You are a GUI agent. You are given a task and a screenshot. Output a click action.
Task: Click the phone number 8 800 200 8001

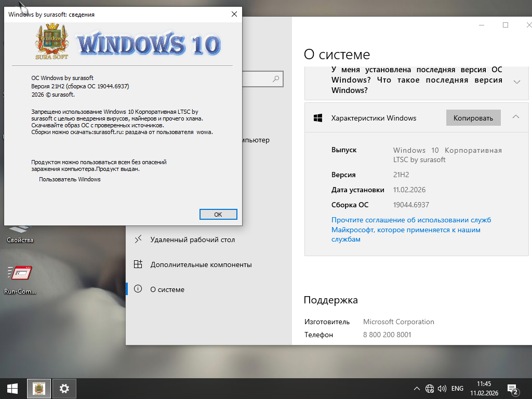387,335
